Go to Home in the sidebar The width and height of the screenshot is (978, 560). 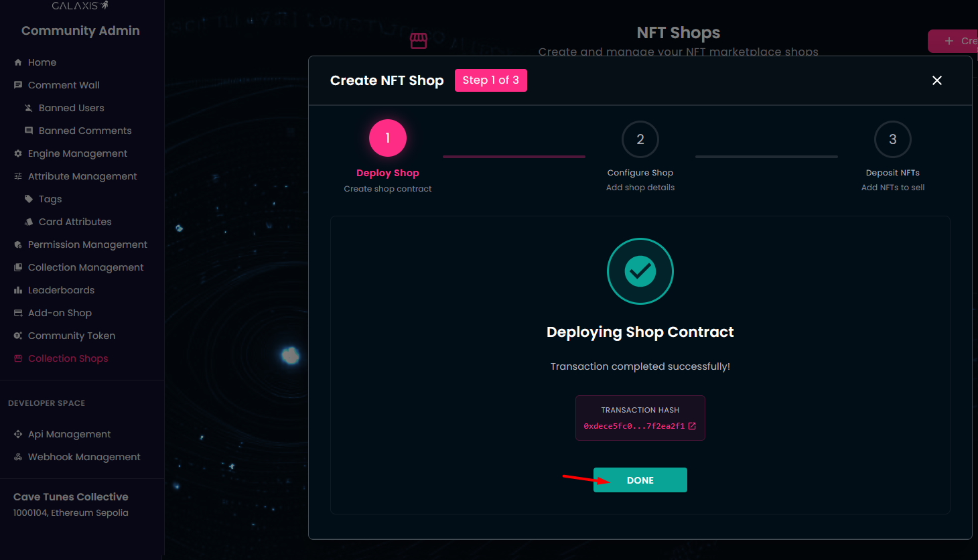(x=42, y=62)
